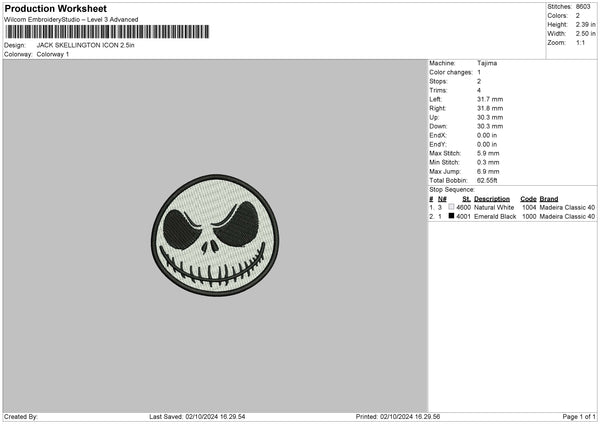This screenshot has height=424, width=600.
Task: Click the Created By label
Action: click(x=21, y=417)
